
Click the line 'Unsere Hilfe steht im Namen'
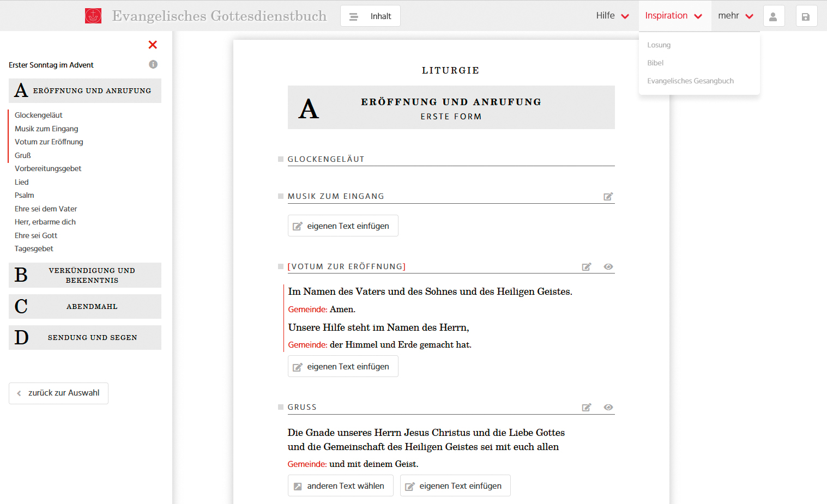click(379, 328)
